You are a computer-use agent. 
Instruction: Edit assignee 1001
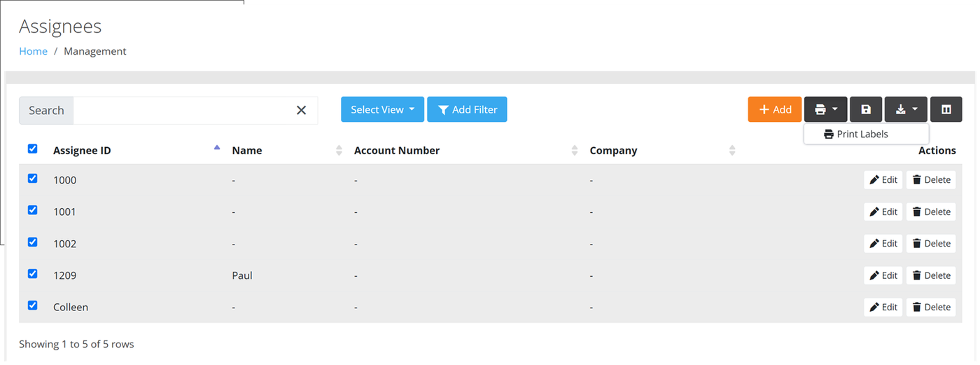(883, 212)
